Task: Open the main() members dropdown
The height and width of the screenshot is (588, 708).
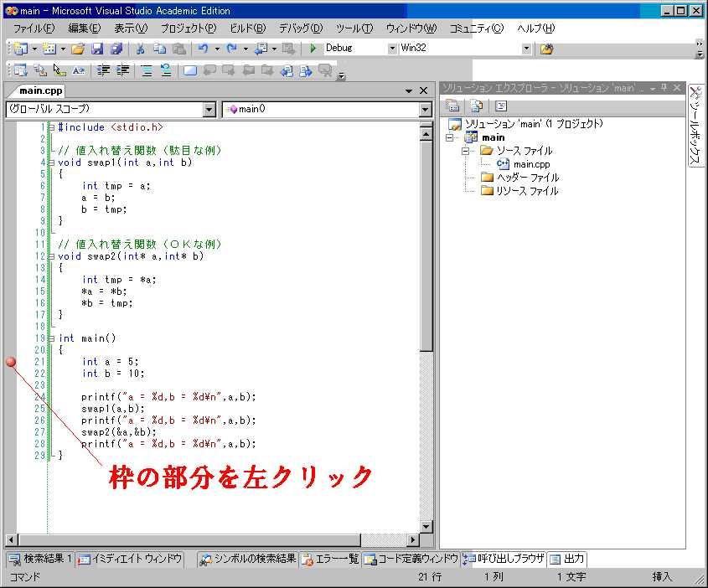Action: 425,110
